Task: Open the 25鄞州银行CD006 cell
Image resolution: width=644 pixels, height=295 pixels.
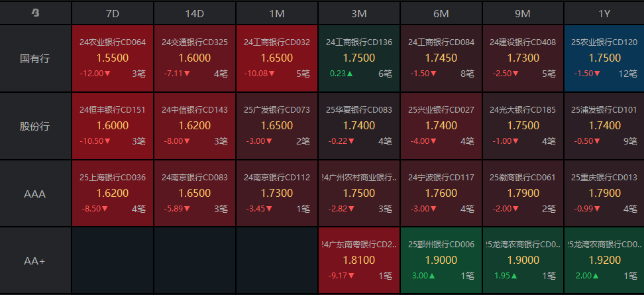Action: (x=441, y=261)
